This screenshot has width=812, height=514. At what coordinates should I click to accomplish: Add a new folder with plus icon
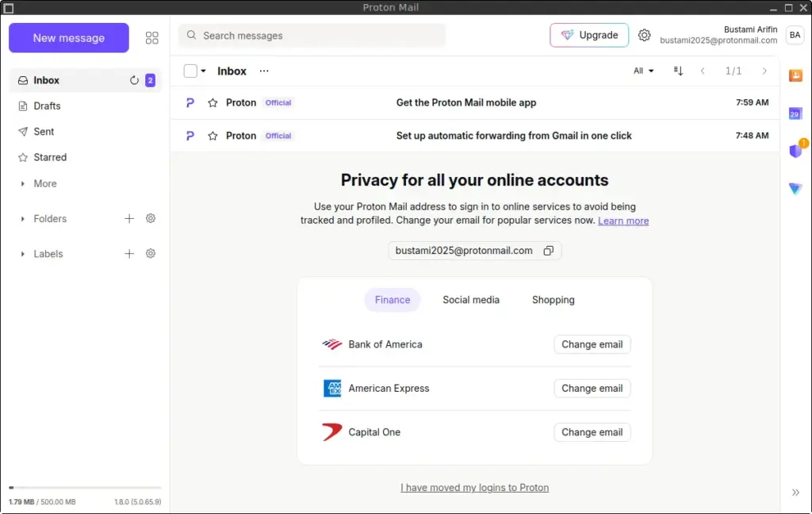pos(129,219)
